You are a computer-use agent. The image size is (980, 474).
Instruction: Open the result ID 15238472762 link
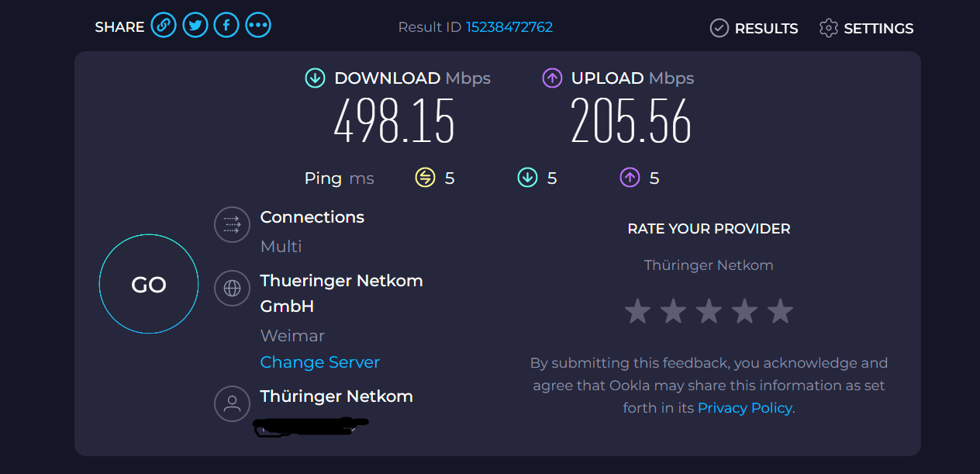pyautogui.click(x=509, y=27)
